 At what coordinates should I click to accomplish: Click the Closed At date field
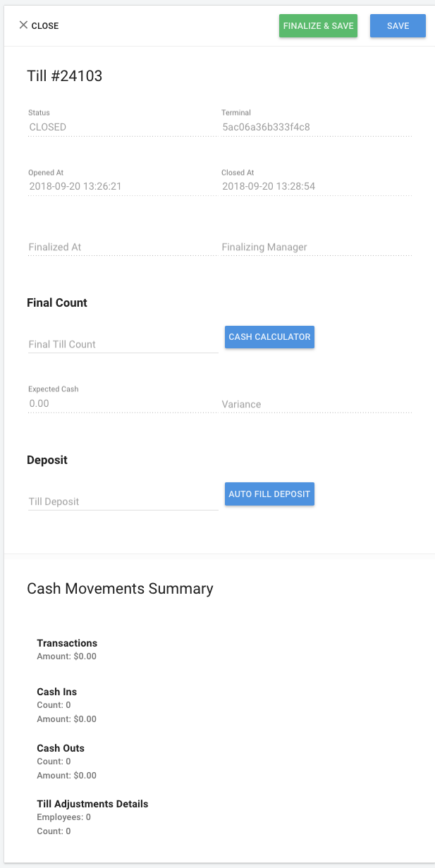pyautogui.click(x=316, y=187)
